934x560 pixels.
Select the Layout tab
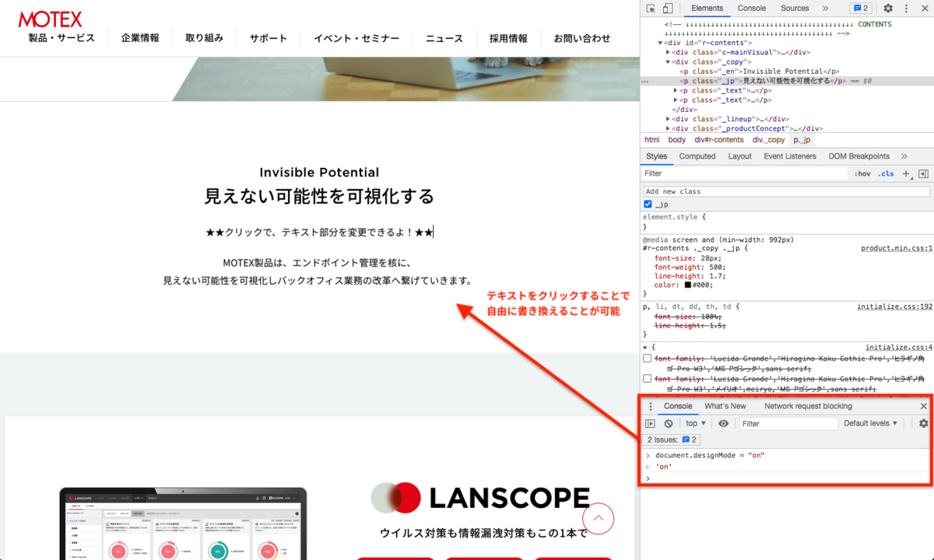click(739, 156)
